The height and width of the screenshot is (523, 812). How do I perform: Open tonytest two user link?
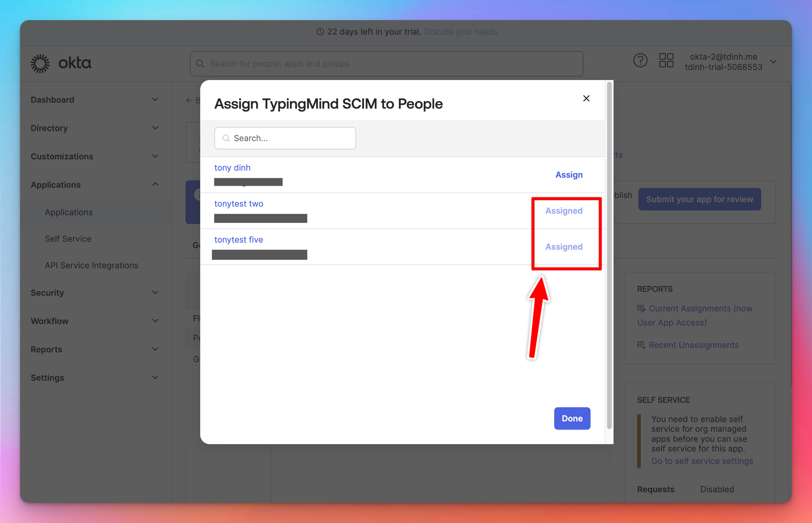tap(239, 204)
